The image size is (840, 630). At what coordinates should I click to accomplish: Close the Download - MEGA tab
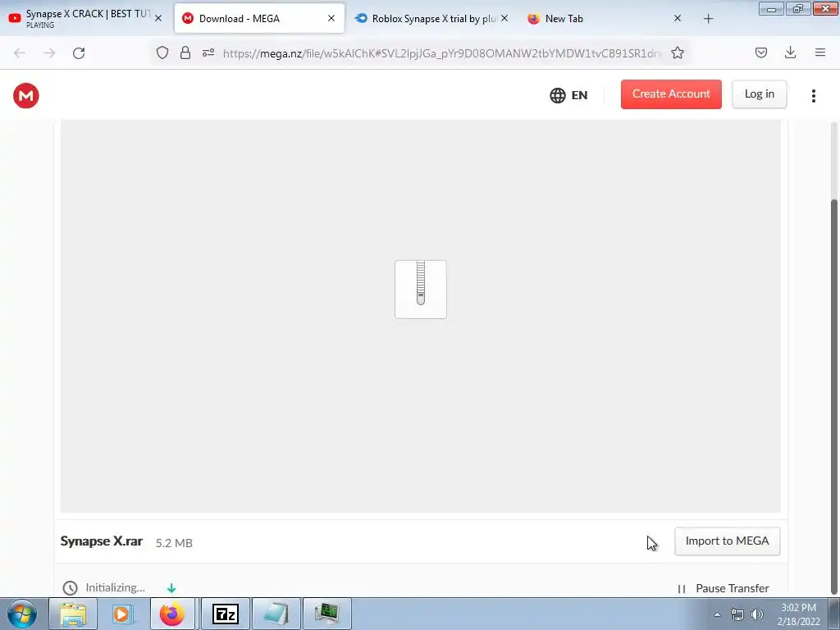[331, 18]
